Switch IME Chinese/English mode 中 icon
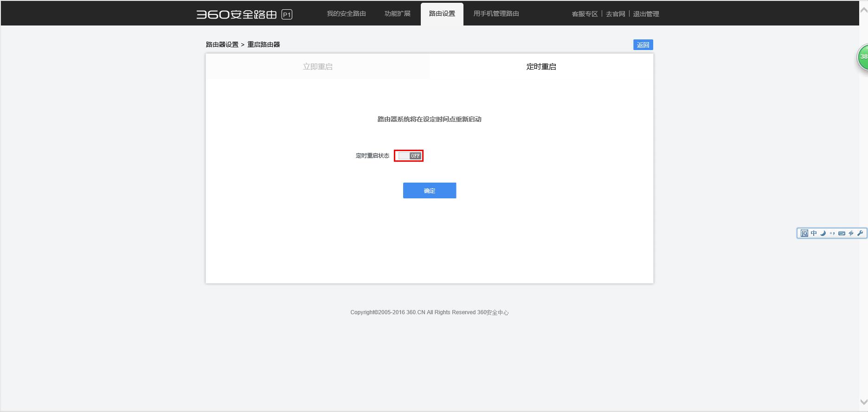 click(814, 233)
